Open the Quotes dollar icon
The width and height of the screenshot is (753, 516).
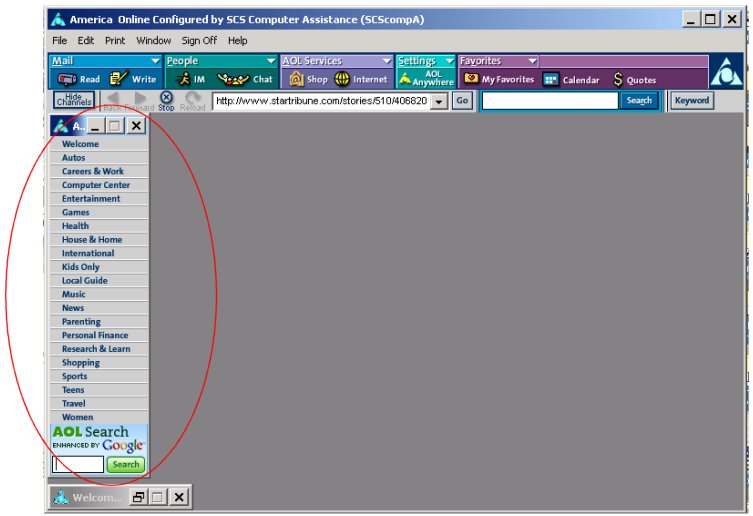(x=619, y=80)
